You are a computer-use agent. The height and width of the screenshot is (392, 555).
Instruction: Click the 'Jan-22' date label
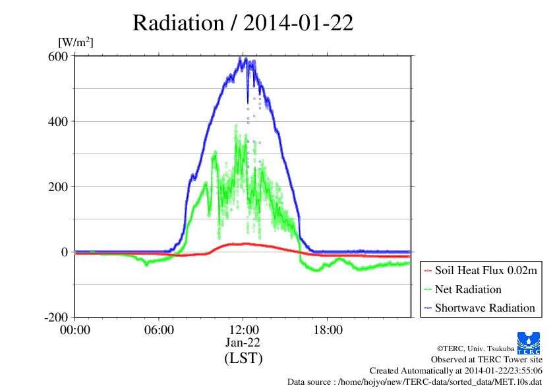click(x=243, y=342)
